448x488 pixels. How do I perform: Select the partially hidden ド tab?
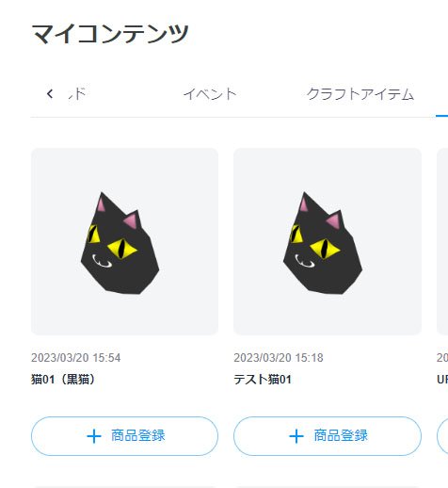tap(77, 93)
